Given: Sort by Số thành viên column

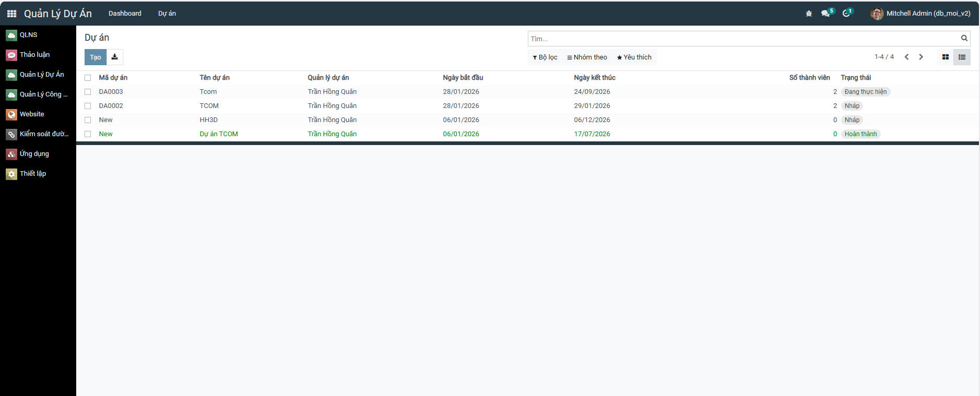Looking at the screenshot, I should pyautogui.click(x=809, y=78).
